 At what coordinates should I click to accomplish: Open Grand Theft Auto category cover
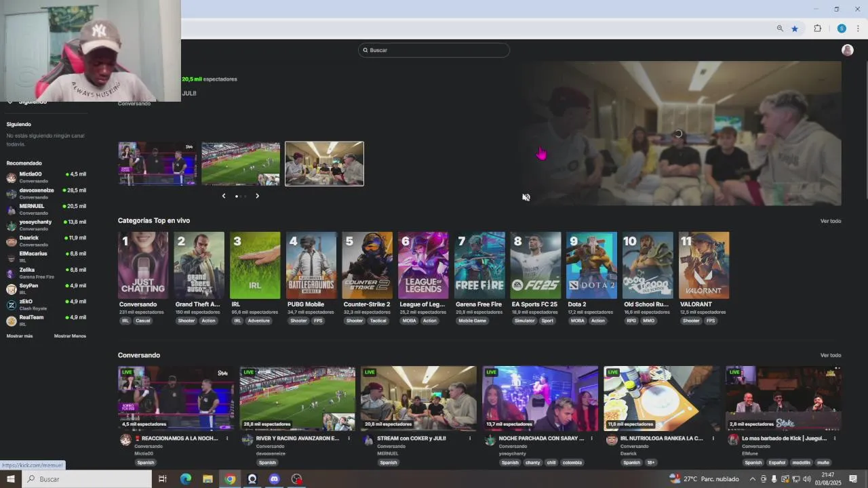(199, 266)
